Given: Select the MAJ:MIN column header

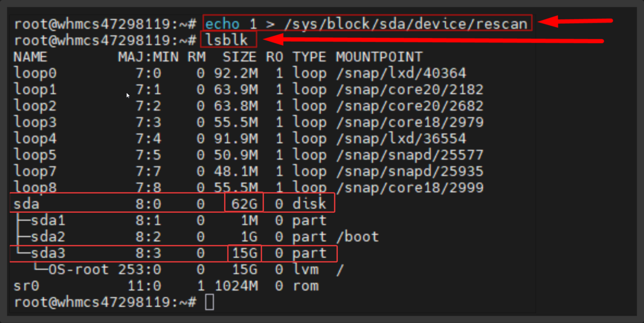Looking at the screenshot, I should coord(148,57).
